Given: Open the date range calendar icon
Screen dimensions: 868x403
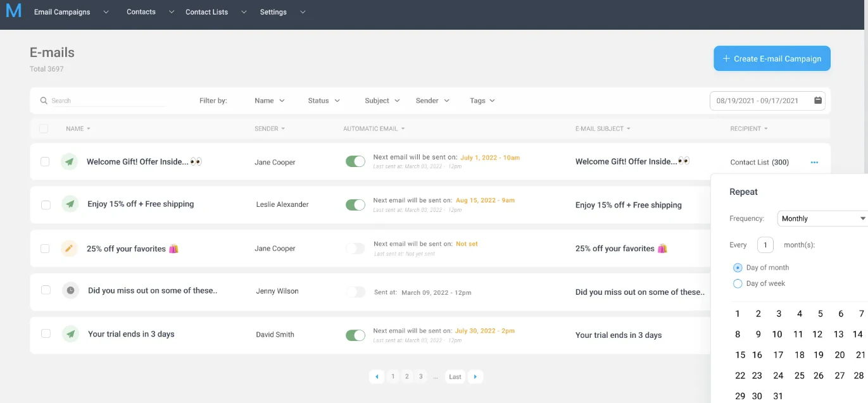Looking at the screenshot, I should [819, 100].
